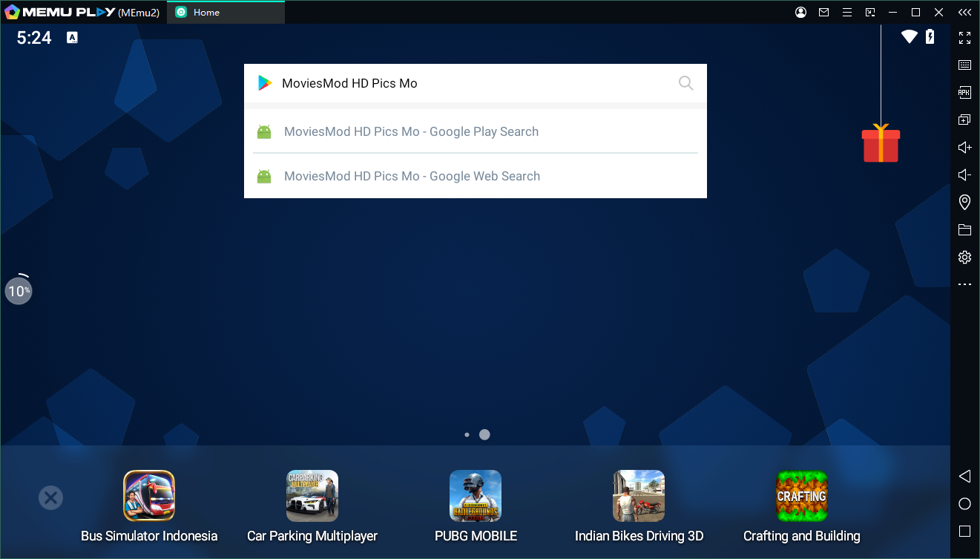Click the magnifier search icon
The image size is (980, 559).
tap(685, 83)
